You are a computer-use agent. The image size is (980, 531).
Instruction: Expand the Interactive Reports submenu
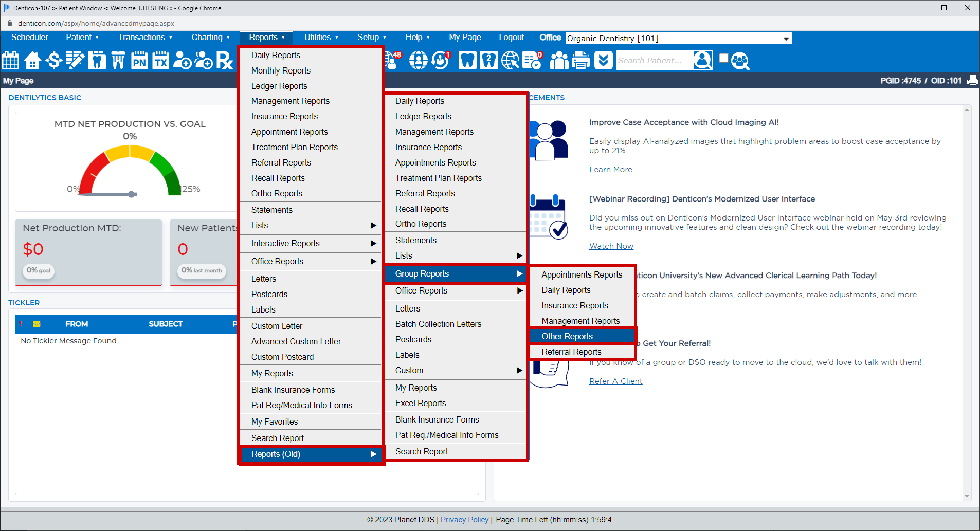pos(311,243)
